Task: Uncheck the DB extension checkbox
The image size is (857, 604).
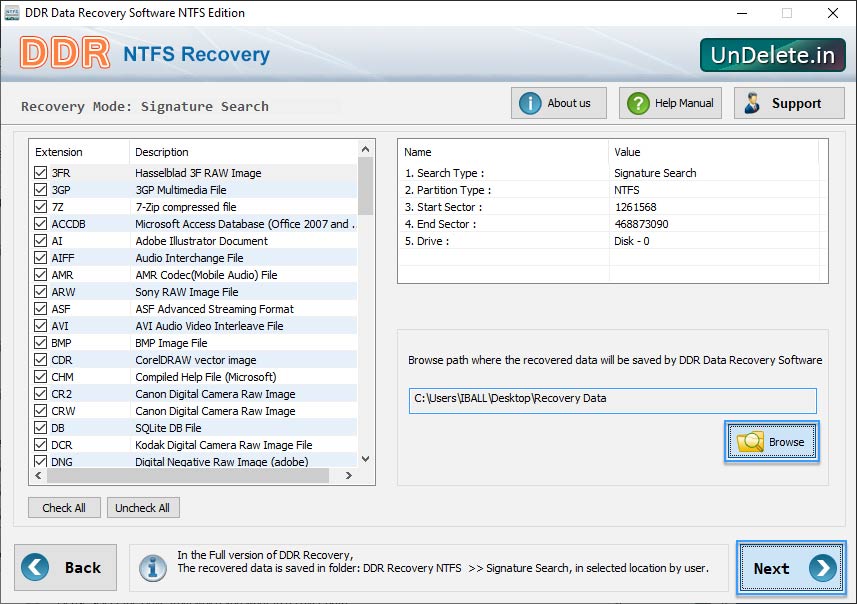Action: (x=40, y=427)
